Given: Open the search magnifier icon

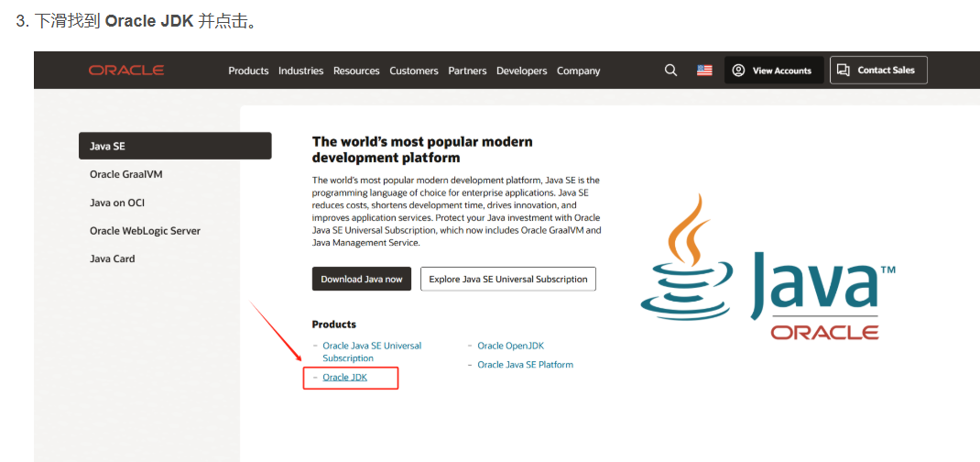Looking at the screenshot, I should tap(670, 71).
